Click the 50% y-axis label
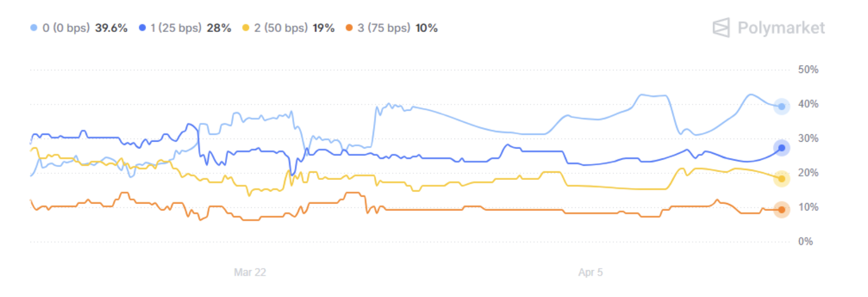The height and width of the screenshot is (297, 868). pos(808,70)
